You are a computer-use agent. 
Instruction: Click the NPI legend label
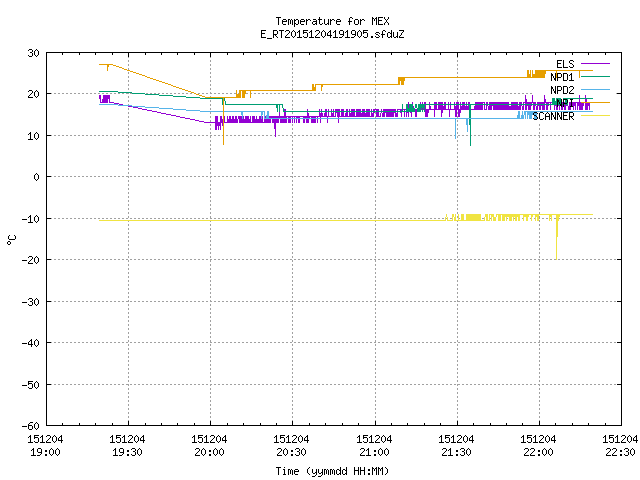[x=565, y=103]
